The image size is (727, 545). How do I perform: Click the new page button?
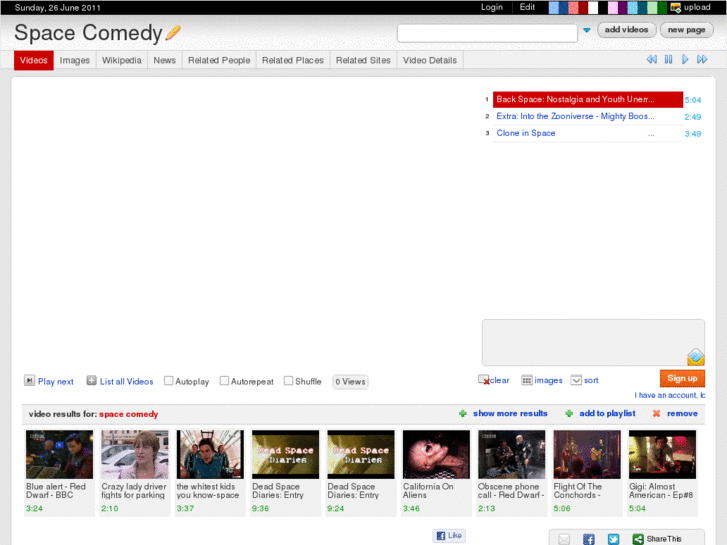pos(686,30)
